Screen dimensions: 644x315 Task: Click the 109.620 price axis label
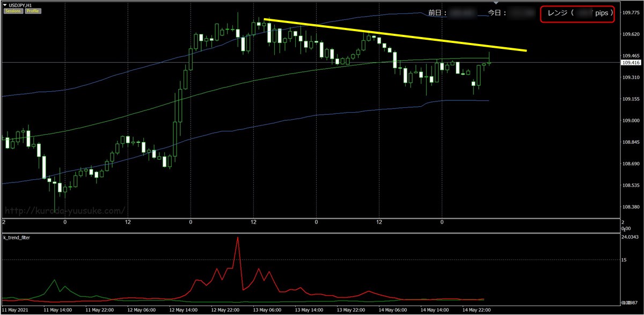tap(631, 34)
